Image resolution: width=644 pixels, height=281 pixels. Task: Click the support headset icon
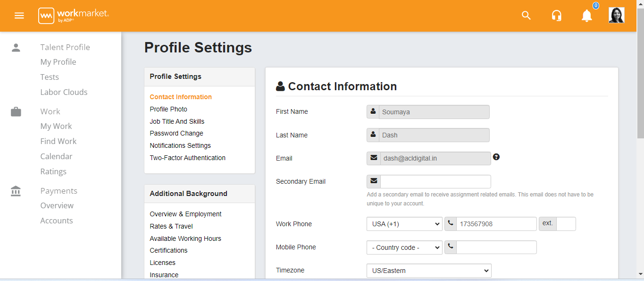[556, 15]
